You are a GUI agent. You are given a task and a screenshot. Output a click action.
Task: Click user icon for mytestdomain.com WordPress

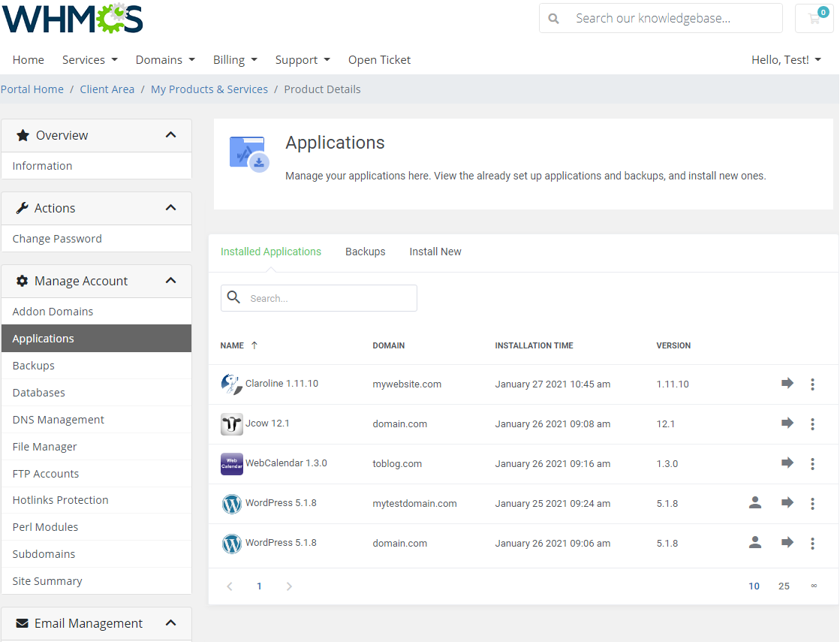coord(755,502)
